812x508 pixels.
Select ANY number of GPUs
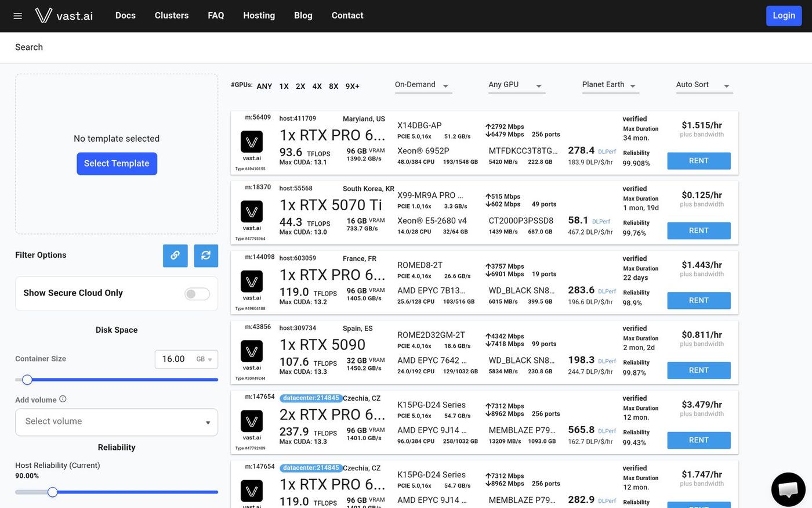point(264,86)
